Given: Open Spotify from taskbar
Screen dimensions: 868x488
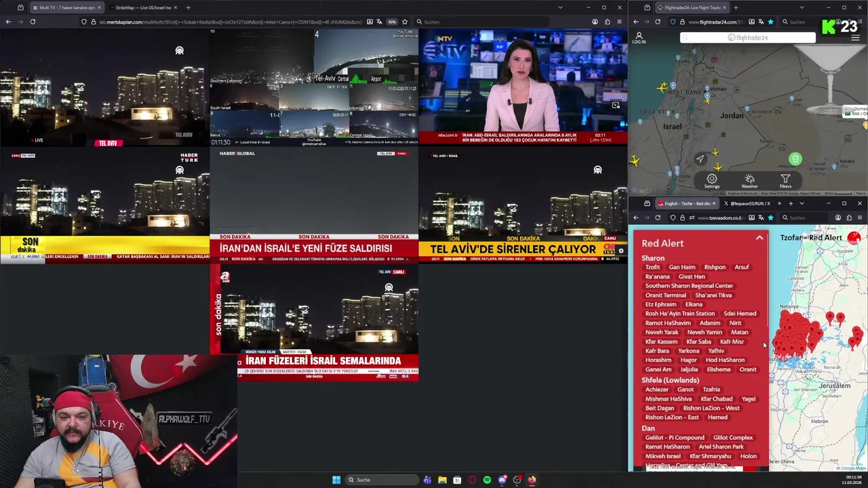Looking at the screenshot, I should point(487,480).
